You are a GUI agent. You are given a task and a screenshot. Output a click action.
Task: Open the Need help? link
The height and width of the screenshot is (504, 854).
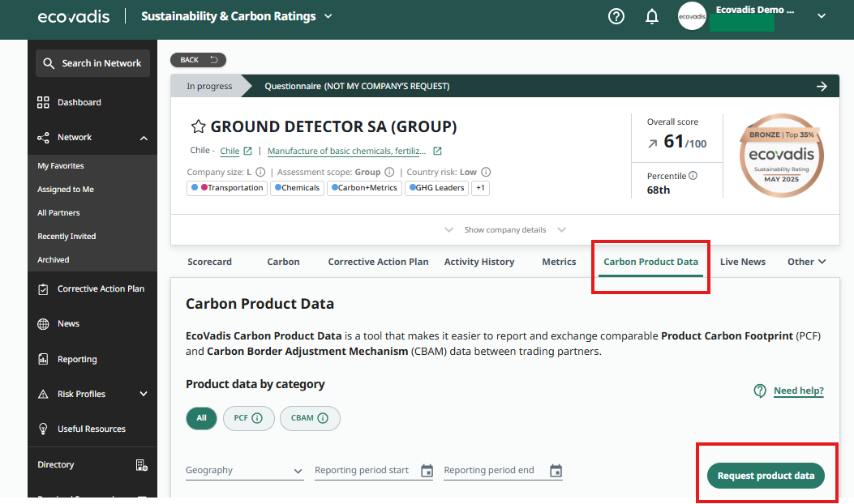[x=799, y=391]
